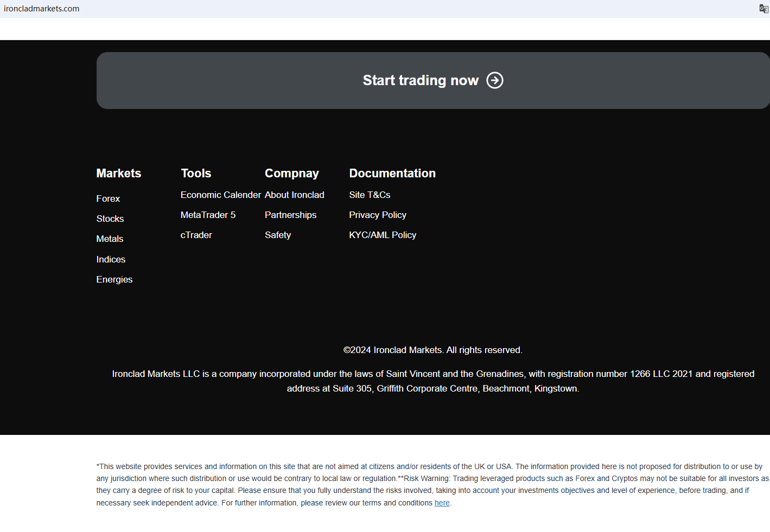Open the Partnerships link
The height and width of the screenshot is (532, 770).
click(291, 215)
